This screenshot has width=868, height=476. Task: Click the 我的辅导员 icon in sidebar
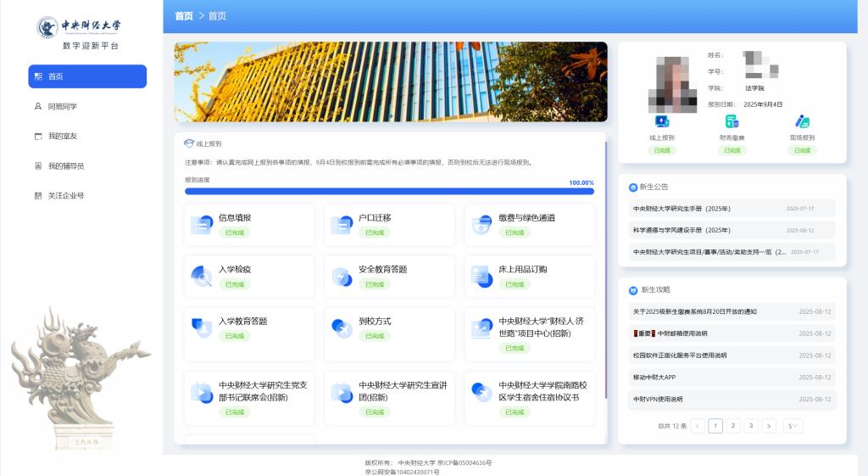(38, 166)
